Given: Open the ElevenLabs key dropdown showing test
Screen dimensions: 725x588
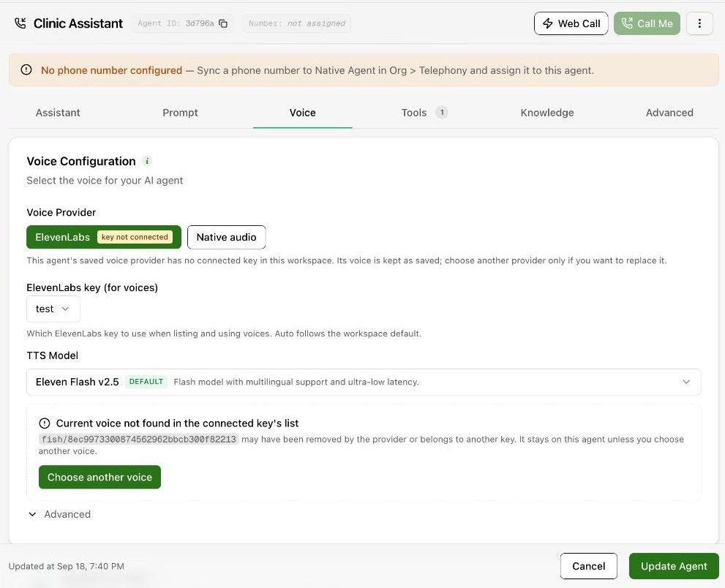Looking at the screenshot, I should tap(53, 309).
